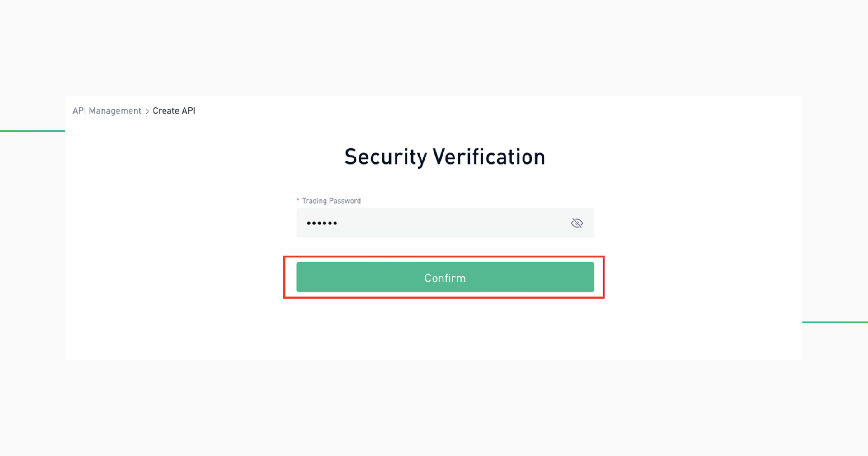Image resolution: width=868 pixels, height=456 pixels.
Task: Toggle password visibility with the eye icon
Action: [x=577, y=223]
